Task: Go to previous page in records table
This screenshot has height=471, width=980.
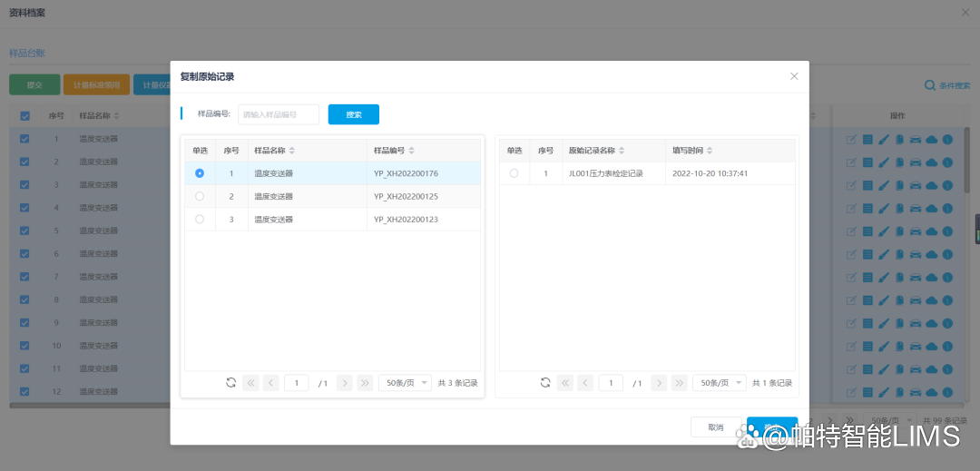Action: pyautogui.click(x=586, y=383)
